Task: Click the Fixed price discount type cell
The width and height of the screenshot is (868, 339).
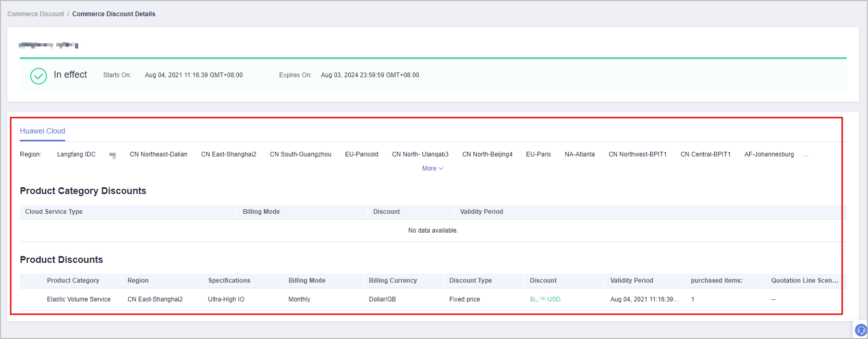Action: point(464,299)
